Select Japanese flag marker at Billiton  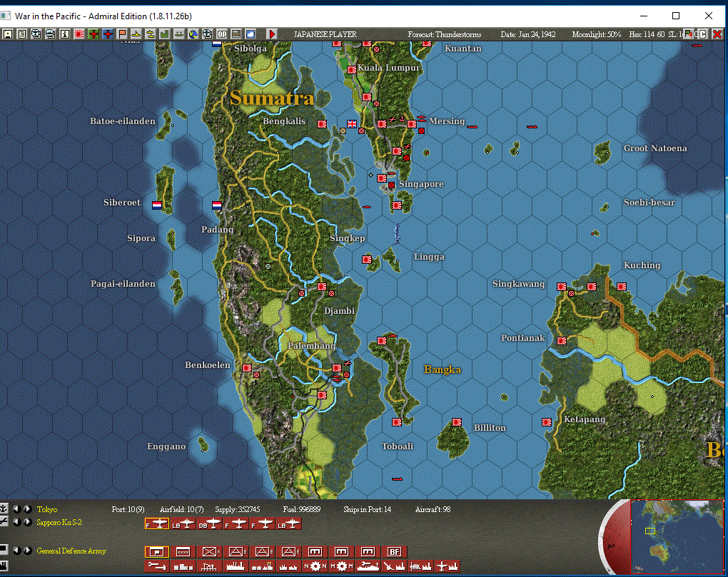tap(457, 422)
